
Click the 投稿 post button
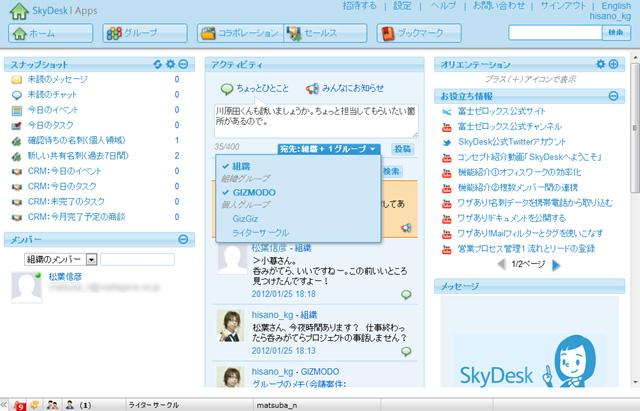coord(402,149)
